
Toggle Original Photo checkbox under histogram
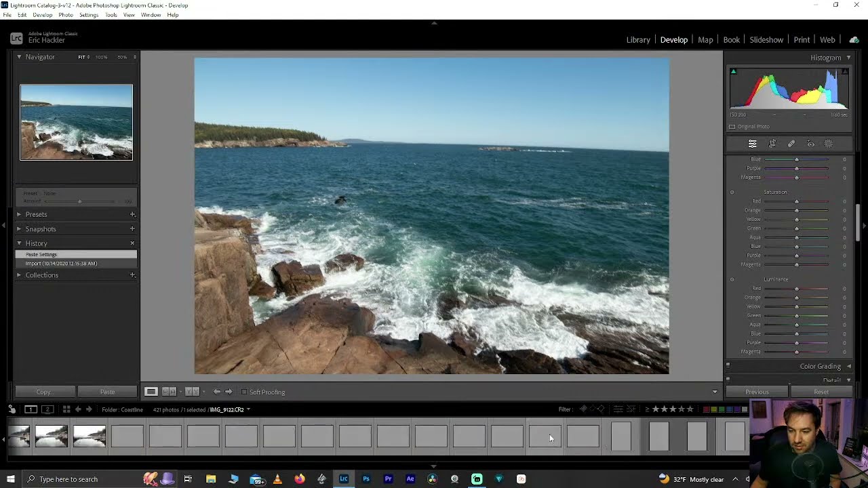coord(732,127)
